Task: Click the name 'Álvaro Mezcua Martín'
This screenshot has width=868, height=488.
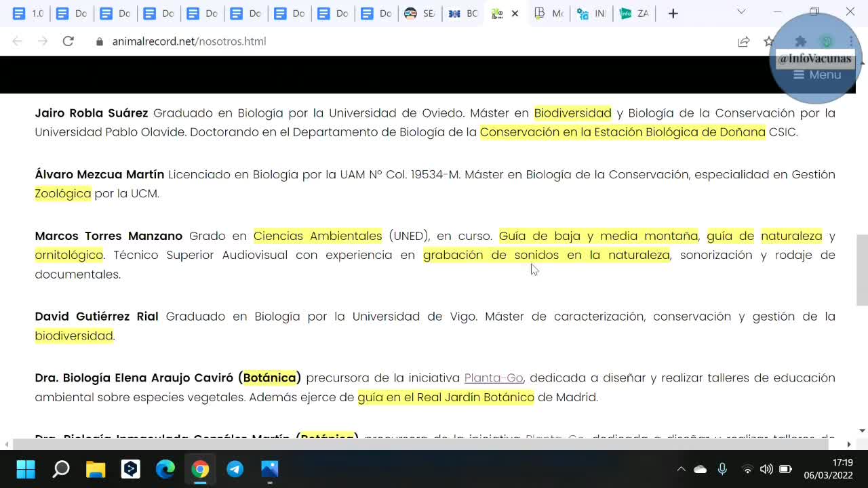Action: point(100,174)
